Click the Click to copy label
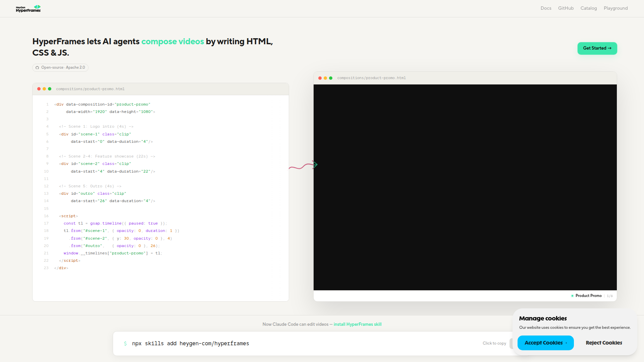 (x=494, y=343)
